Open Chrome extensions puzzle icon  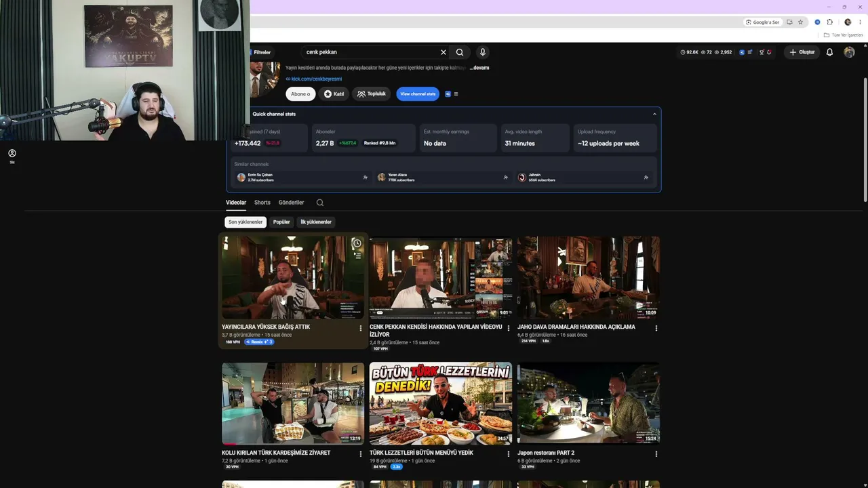tap(829, 22)
